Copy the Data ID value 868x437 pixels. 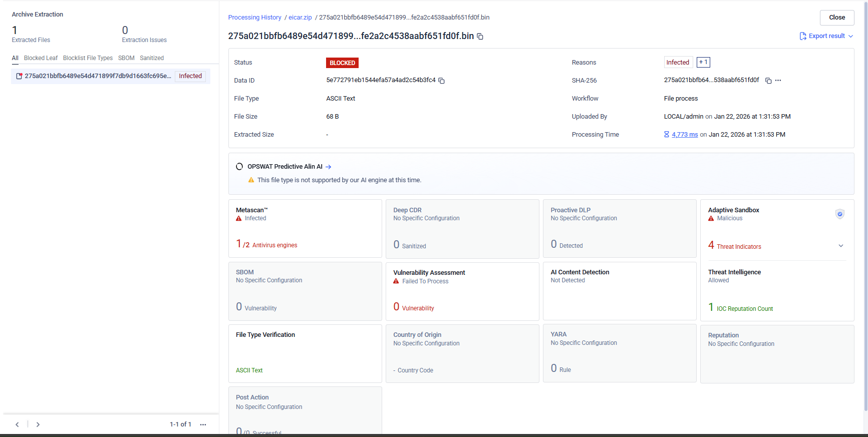coord(441,81)
